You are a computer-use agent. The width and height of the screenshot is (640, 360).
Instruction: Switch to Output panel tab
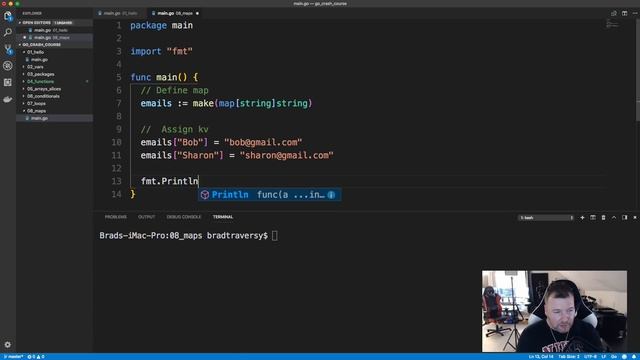[x=146, y=217]
